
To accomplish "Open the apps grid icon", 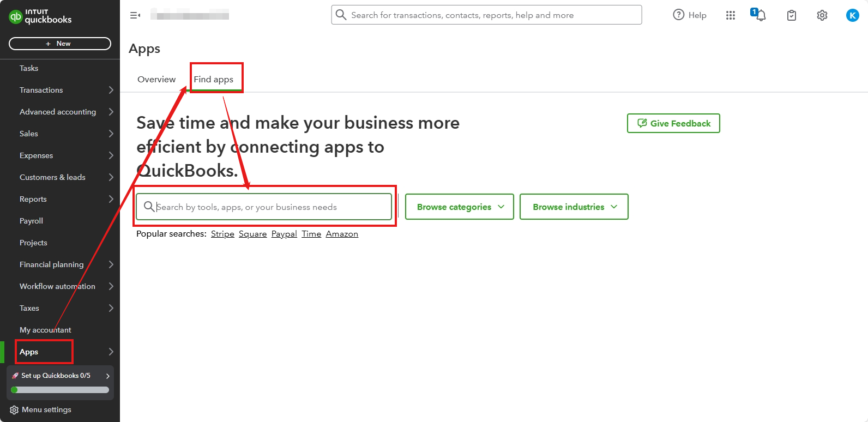I will [x=731, y=15].
